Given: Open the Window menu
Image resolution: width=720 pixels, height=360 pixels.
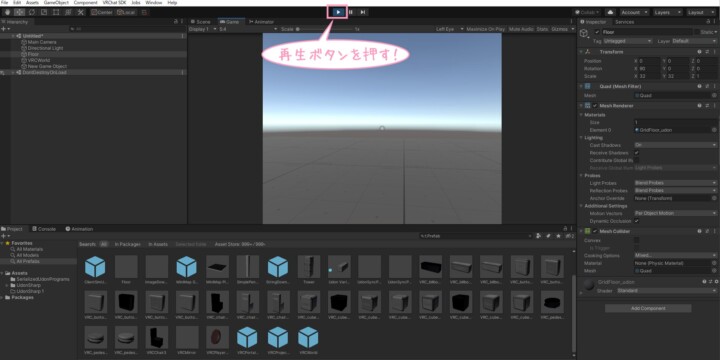Looking at the screenshot, I should click(153, 3).
